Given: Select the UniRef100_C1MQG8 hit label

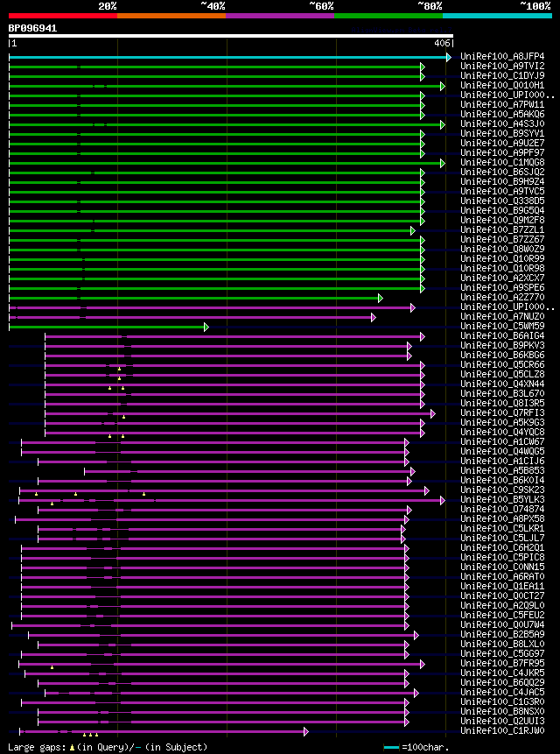Looking at the screenshot, I should coord(502,162).
